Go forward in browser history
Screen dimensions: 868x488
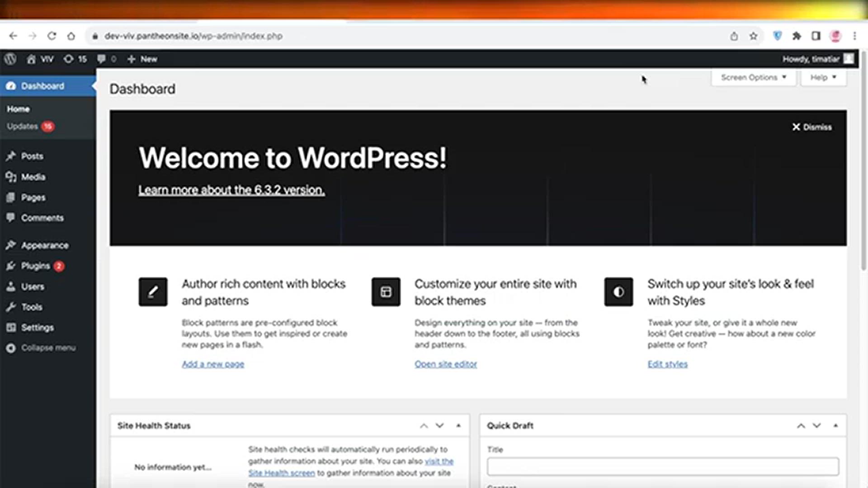33,36
